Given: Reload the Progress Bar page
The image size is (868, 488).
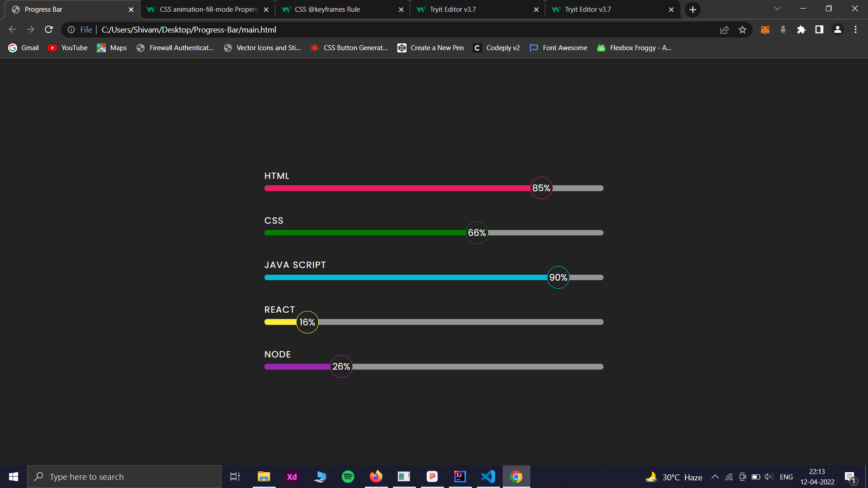Looking at the screenshot, I should [48, 29].
